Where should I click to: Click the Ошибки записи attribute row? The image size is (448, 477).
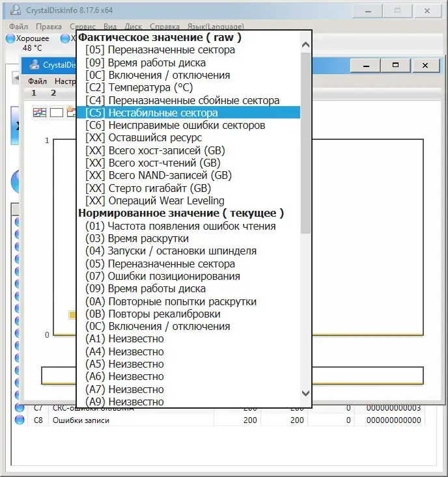[x=219, y=420]
